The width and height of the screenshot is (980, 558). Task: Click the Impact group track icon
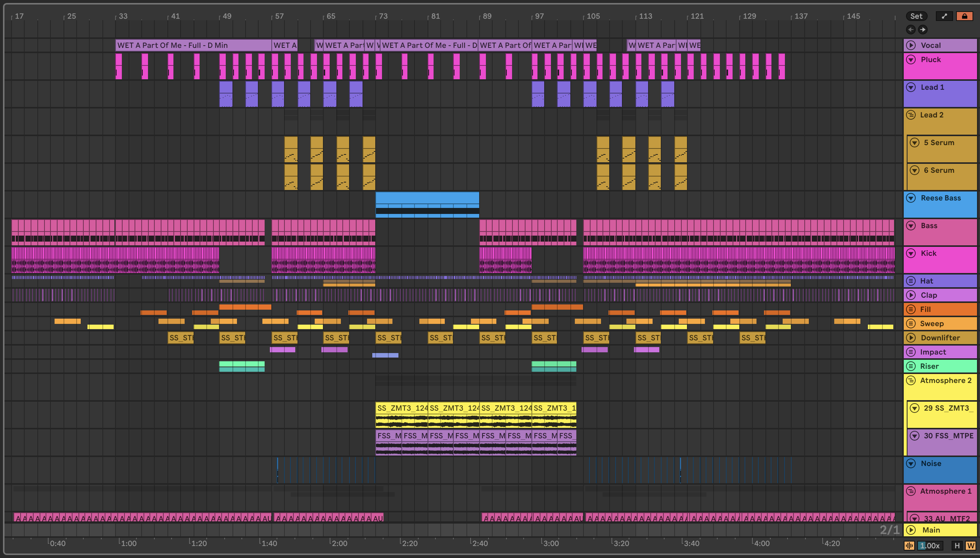pos(911,352)
